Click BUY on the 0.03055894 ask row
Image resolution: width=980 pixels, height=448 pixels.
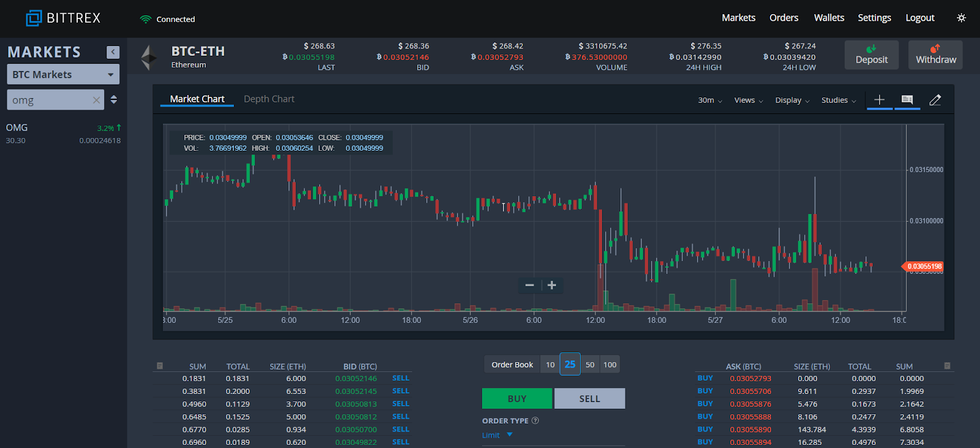click(705, 442)
